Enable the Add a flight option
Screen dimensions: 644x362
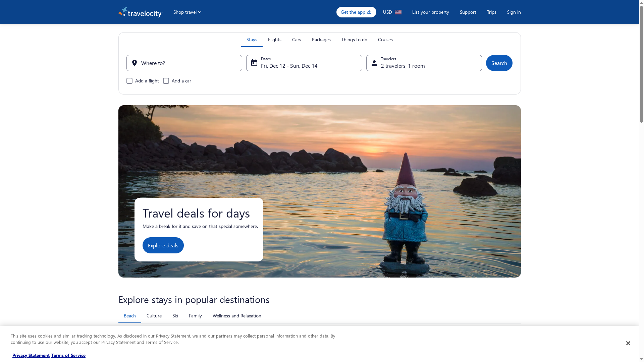[129, 81]
